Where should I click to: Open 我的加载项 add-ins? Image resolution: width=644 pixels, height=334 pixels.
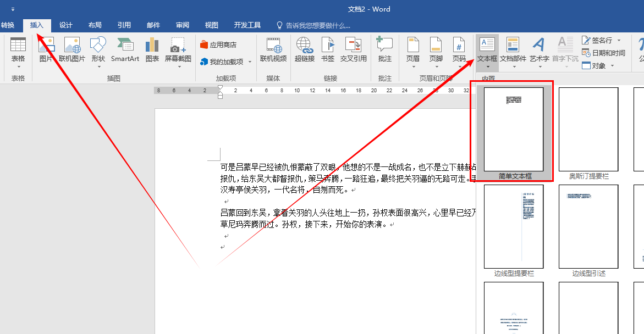click(x=222, y=62)
